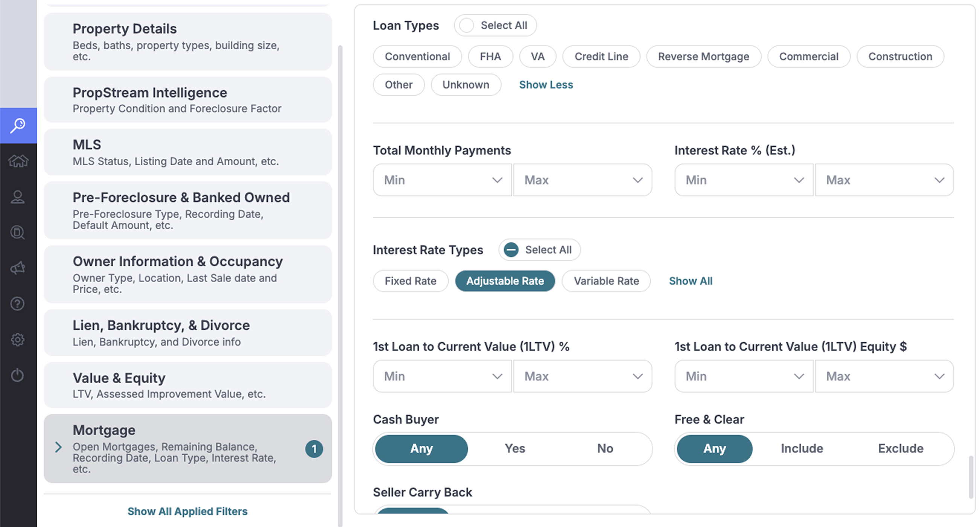Select the Fixed Rate chip
Image resolution: width=980 pixels, height=527 pixels.
(410, 281)
